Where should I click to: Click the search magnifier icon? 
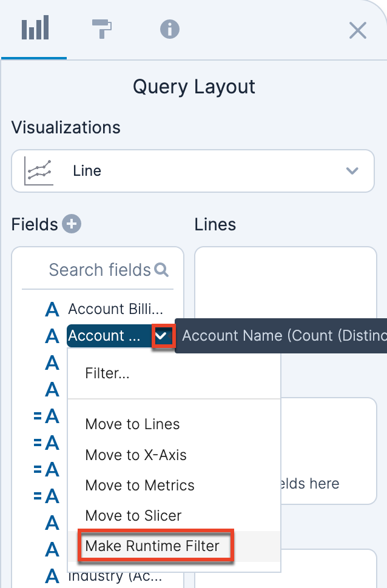161,270
